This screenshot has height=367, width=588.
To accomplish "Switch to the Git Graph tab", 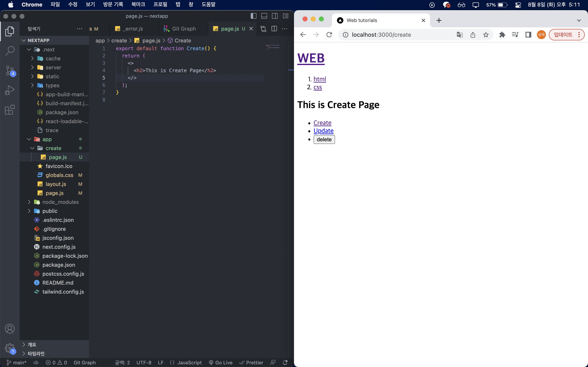I will click(184, 29).
